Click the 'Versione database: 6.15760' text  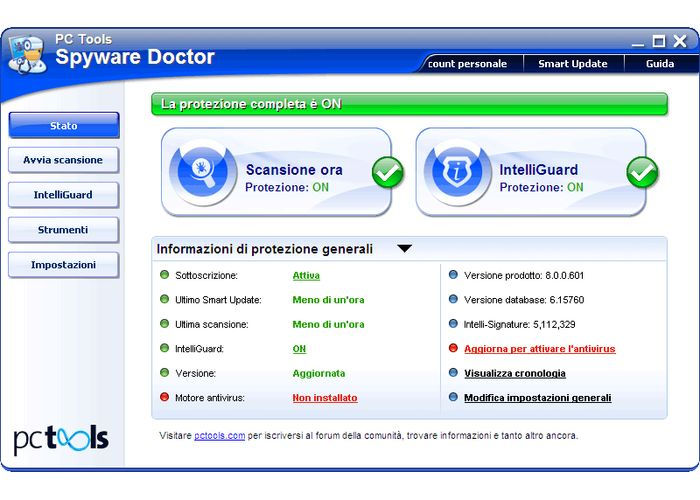(x=524, y=300)
